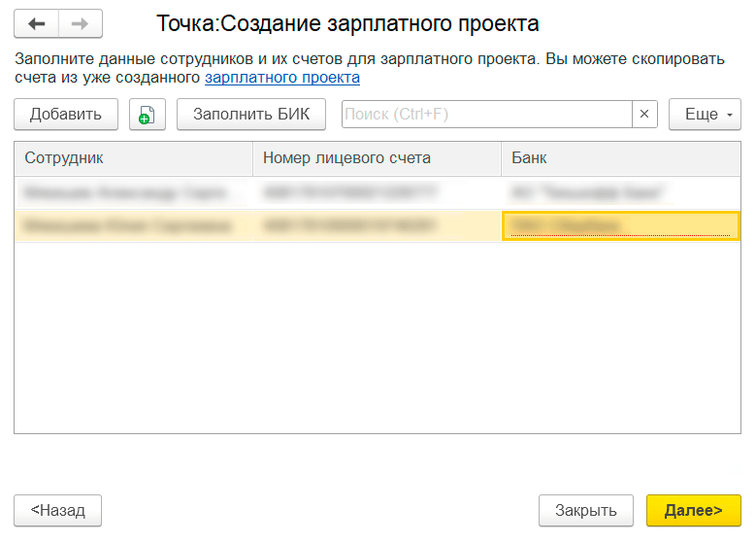Click the highlighted bank cell in second row
756x542 pixels.
tap(621, 226)
